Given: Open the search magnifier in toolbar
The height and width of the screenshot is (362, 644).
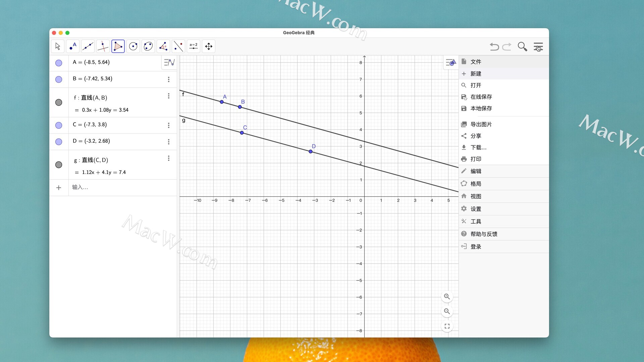Looking at the screenshot, I should point(522,47).
